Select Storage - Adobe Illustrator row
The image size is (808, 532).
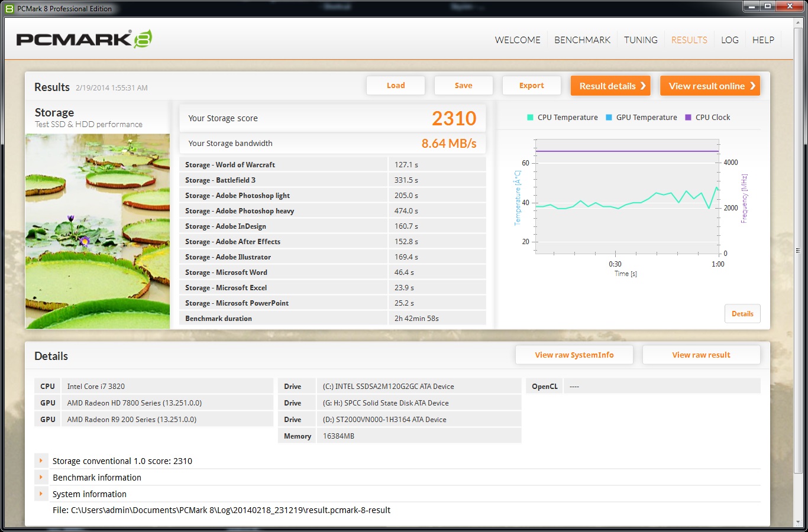click(332, 257)
